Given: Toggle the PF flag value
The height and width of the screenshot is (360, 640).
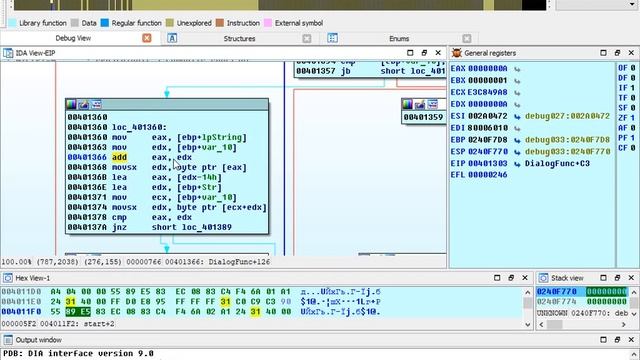Looking at the screenshot, I should pyautogui.click(x=633, y=138).
